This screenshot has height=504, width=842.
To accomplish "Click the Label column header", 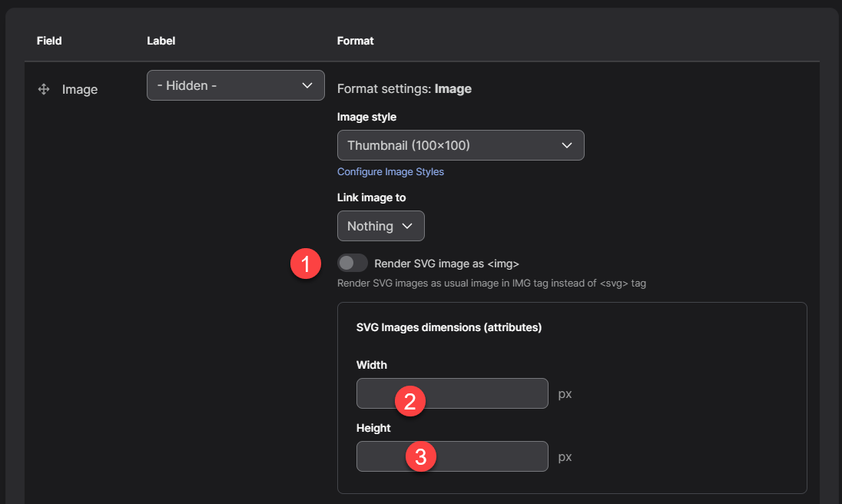I will pos(161,40).
